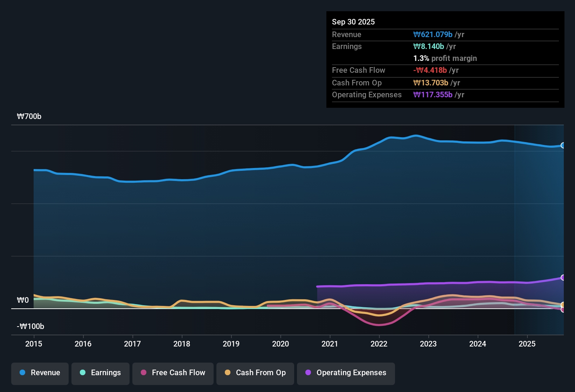This screenshot has height=392, width=575.
Task: Click the Revenue endpoint marker on the chart
Action: click(x=563, y=145)
